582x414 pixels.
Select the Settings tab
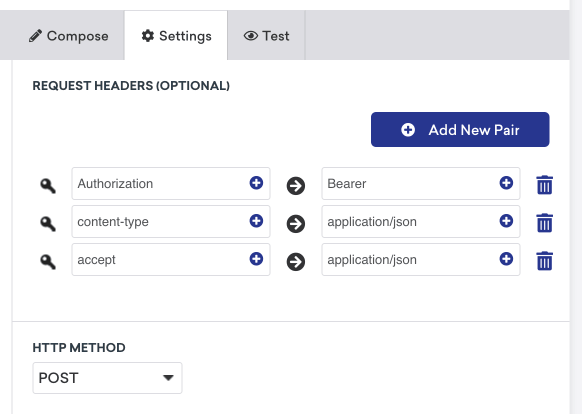pos(176,36)
